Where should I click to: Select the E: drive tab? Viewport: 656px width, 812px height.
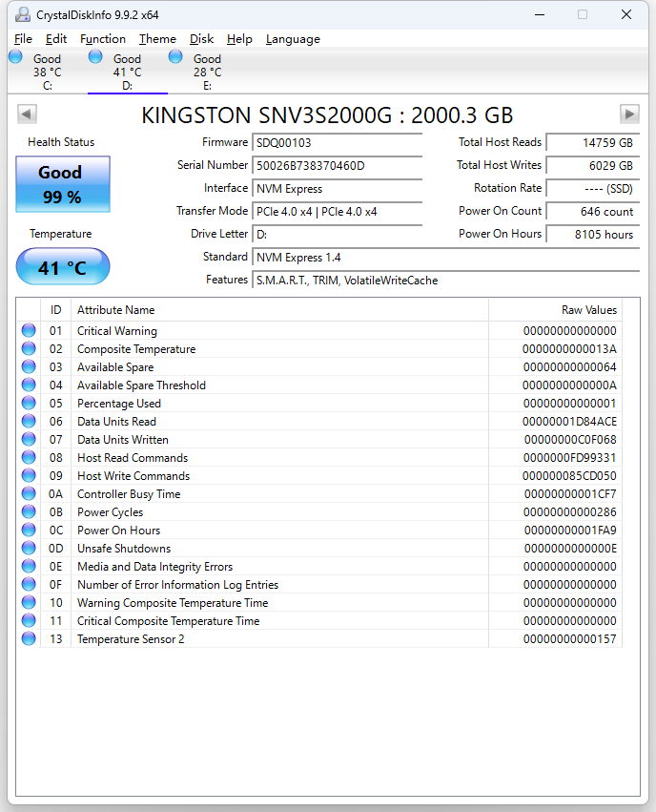(x=208, y=72)
